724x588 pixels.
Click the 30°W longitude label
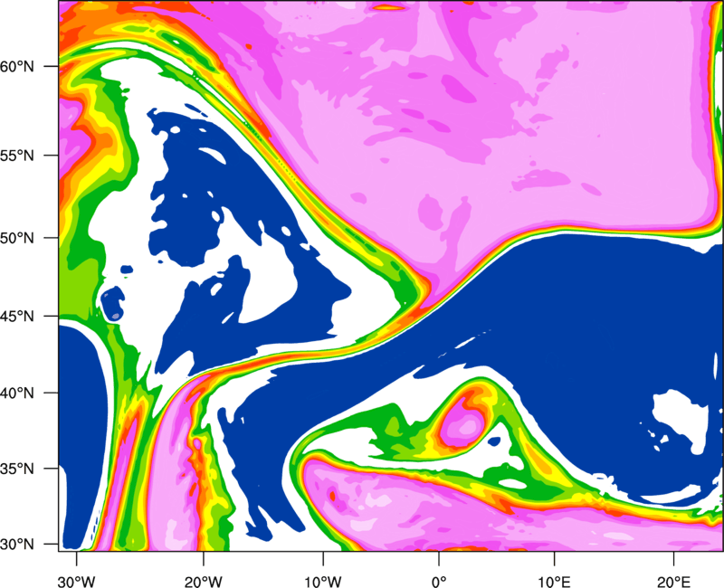coord(77,582)
